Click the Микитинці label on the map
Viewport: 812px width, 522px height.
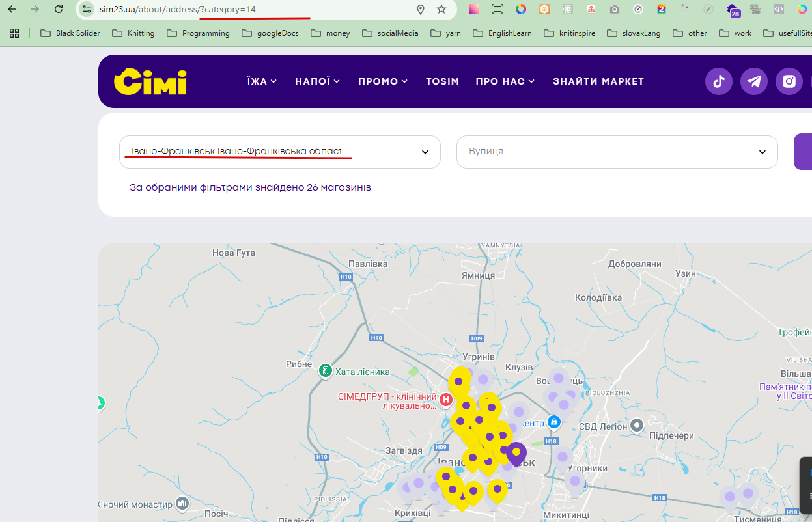565,515
